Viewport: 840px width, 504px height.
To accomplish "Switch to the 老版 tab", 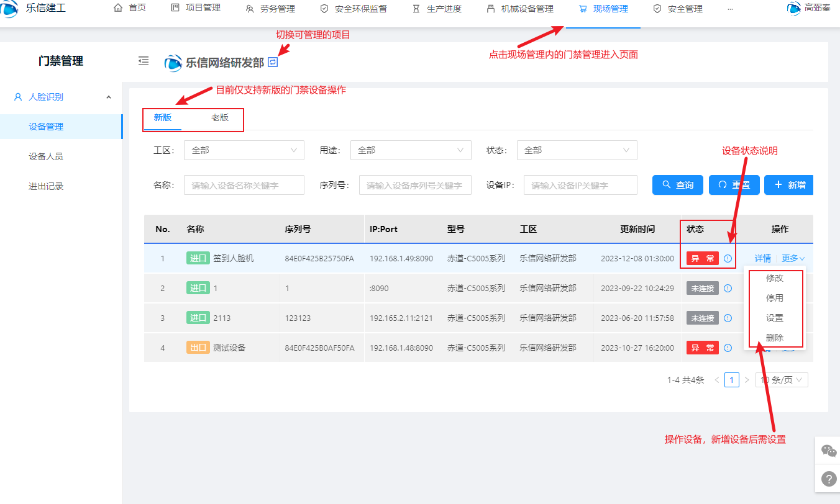I will 219,118.
